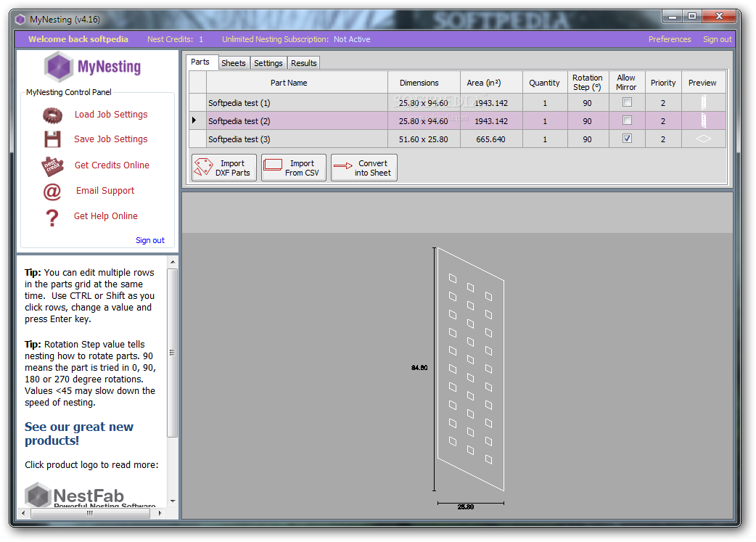
Task: Select row header of Softpedia test (1)
Action: (x=197, y=103)
